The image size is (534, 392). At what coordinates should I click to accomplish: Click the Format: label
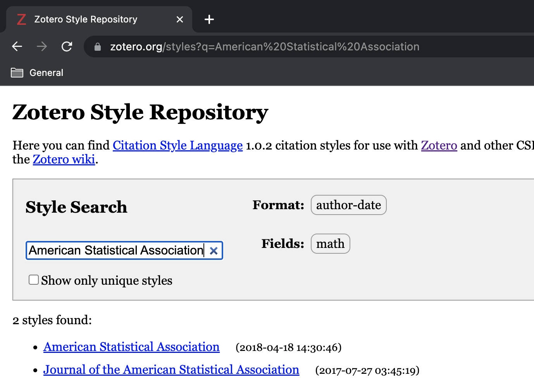click(x=278, y=205)
